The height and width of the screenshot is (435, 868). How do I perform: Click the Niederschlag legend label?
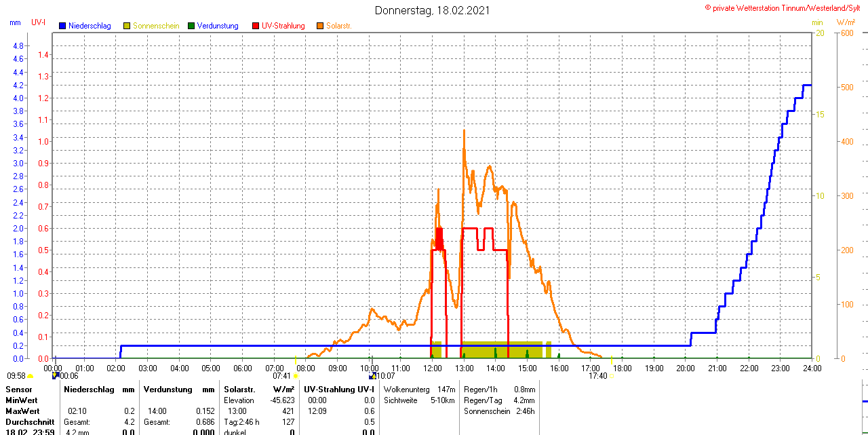(x=89, y=26)
